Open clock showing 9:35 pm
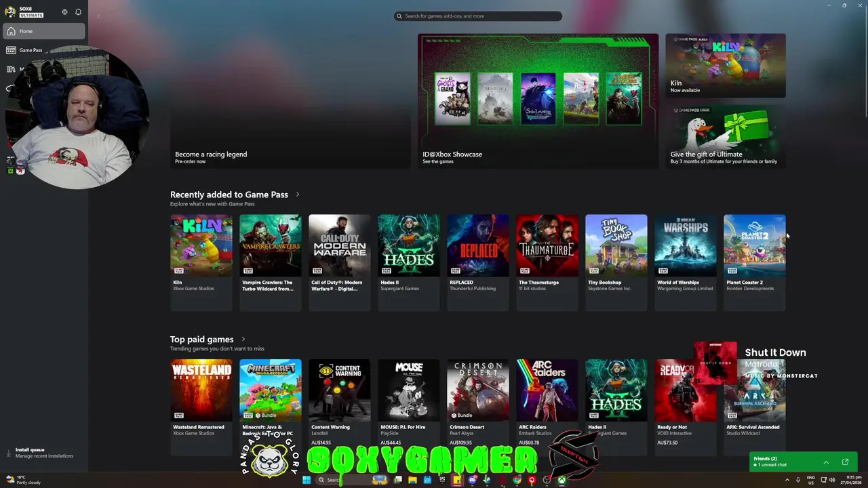Screen dimensions: 868x488 pos(850,480)
